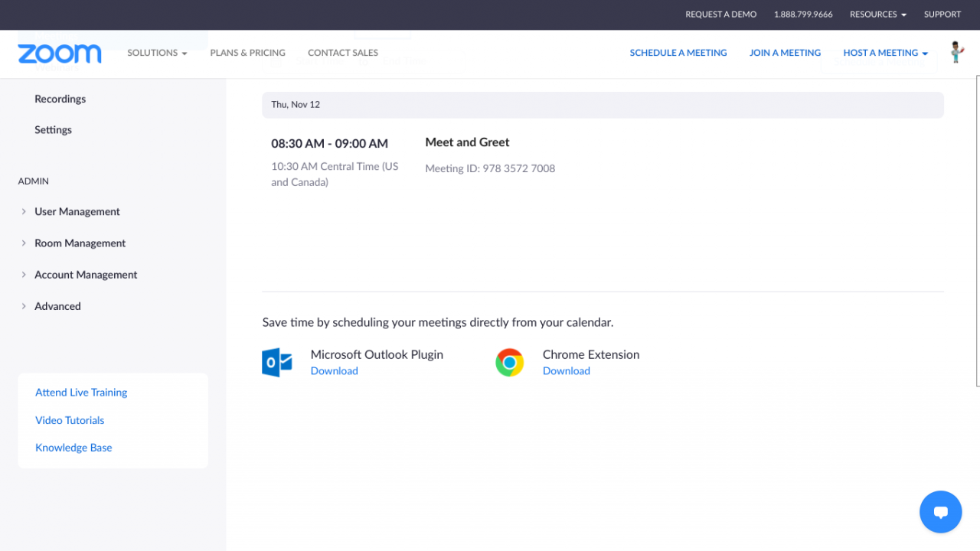Open Settings in the sidebar

click(53, 130)
